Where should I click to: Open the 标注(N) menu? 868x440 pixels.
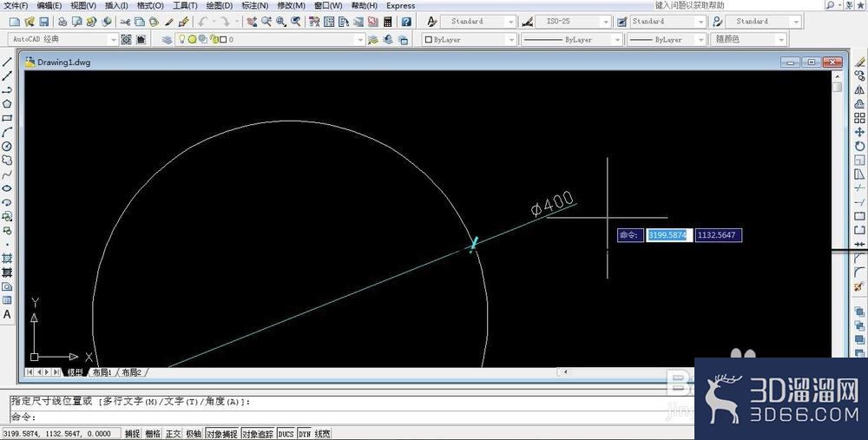(254, 5)
